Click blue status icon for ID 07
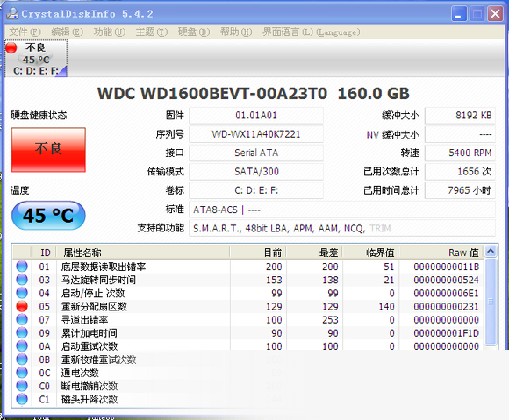Screen dimensions: 509x420 pos(22,319)
